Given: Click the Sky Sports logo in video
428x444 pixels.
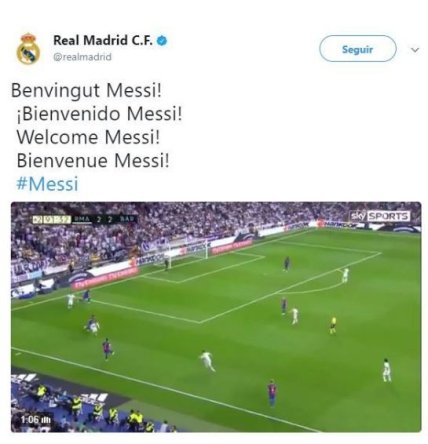Looking at the screenshot, I should point(380,216).
